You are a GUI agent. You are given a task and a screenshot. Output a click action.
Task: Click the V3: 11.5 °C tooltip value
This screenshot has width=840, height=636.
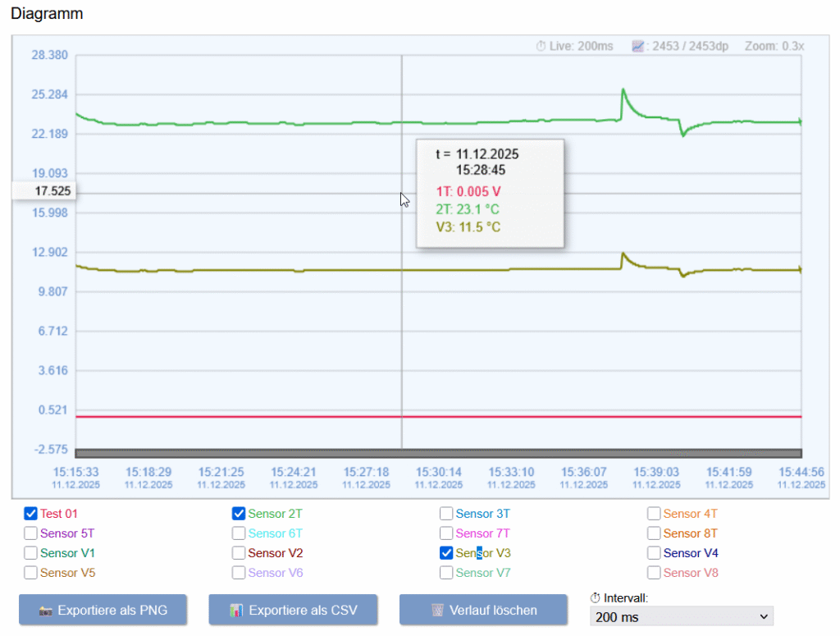(468, 227)
